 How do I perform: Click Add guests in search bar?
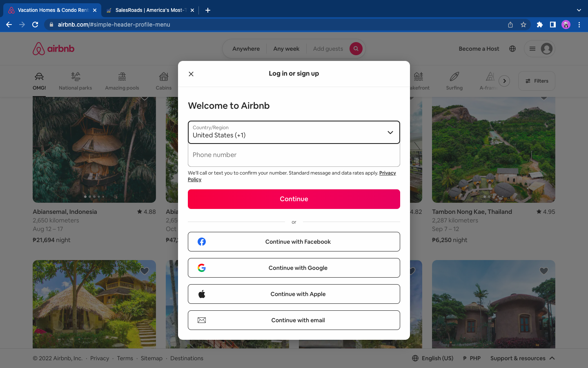pyautogui.click(x=328, y=49)
